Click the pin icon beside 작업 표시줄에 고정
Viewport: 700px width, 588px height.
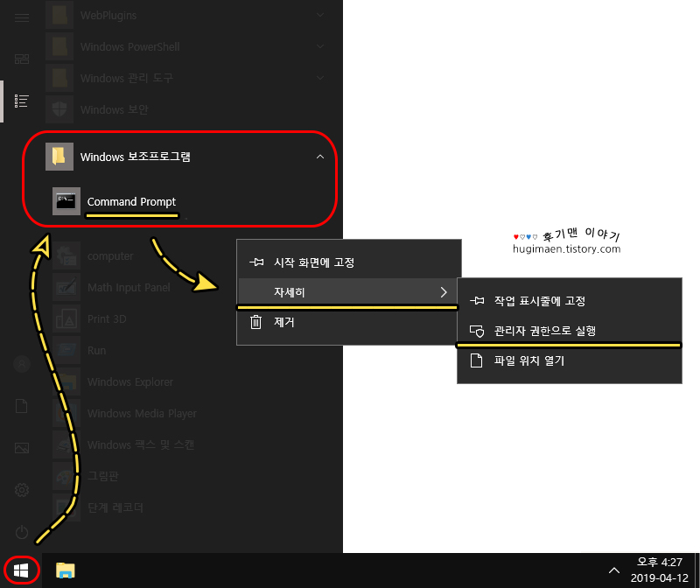coord(477,300)
